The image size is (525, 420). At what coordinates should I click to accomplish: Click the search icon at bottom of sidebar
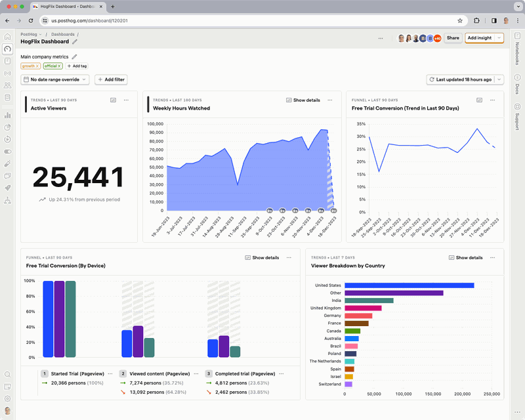point(8,374)
